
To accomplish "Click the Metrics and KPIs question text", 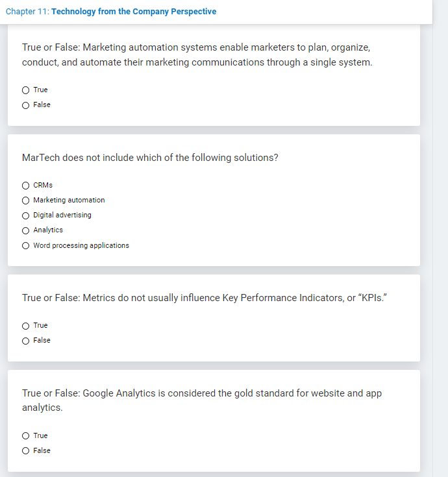I will (x=205, y=298).
